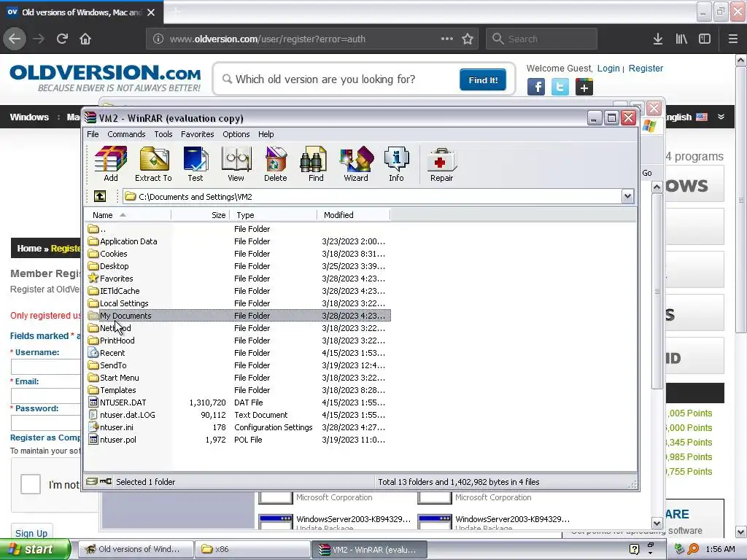Open the Tools menu
The image size is (747, 560).
(163, 134)
